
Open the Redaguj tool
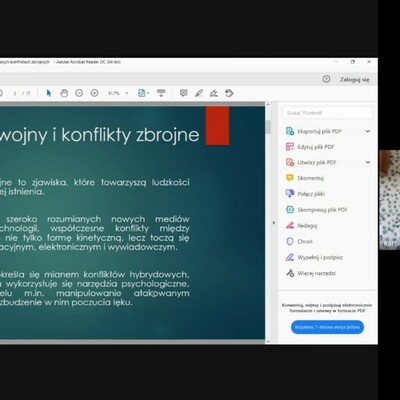(302, 226)
